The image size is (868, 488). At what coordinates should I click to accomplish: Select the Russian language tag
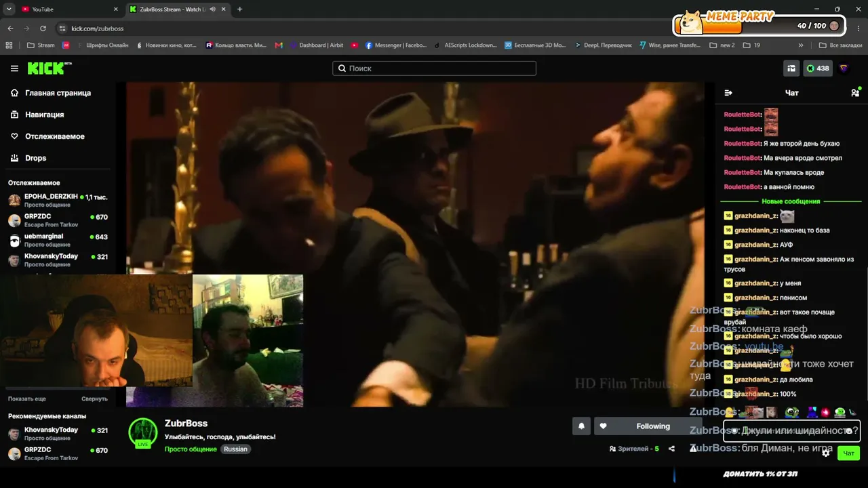(235, 449)
